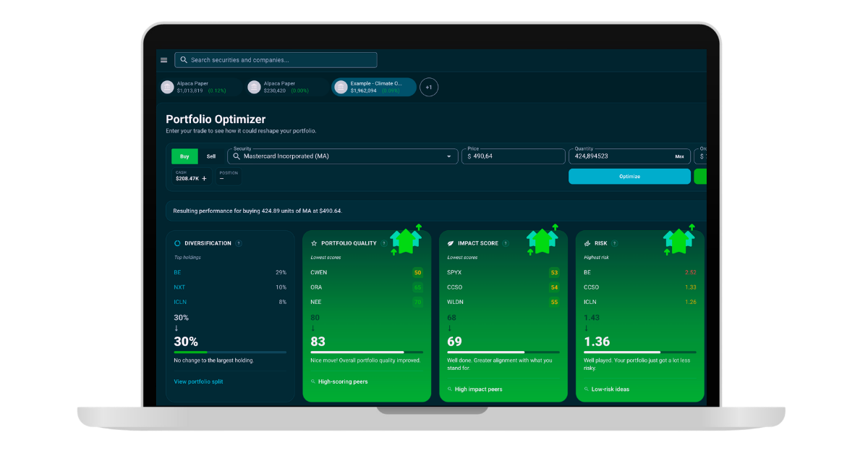The image size is (868, 456).
Task: Choose the Buy trade option
Action: click(x=184, y=156)
